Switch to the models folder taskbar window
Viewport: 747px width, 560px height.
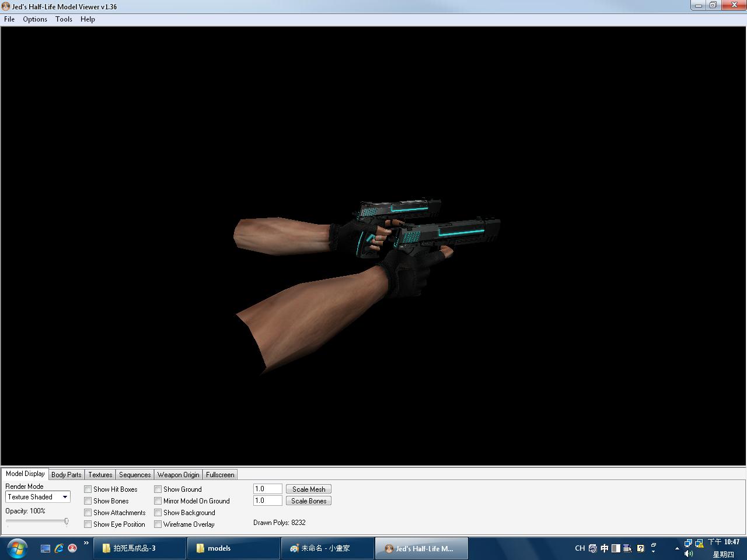233,548
